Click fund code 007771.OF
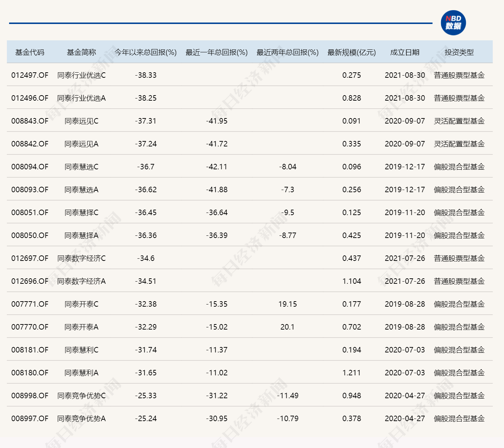 (x=30, y=304)
